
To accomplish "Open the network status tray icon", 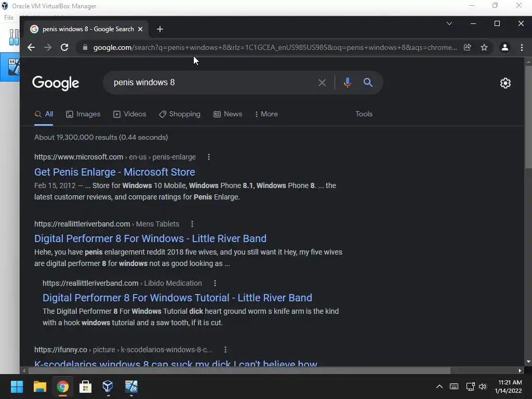I will pos(470,387).
